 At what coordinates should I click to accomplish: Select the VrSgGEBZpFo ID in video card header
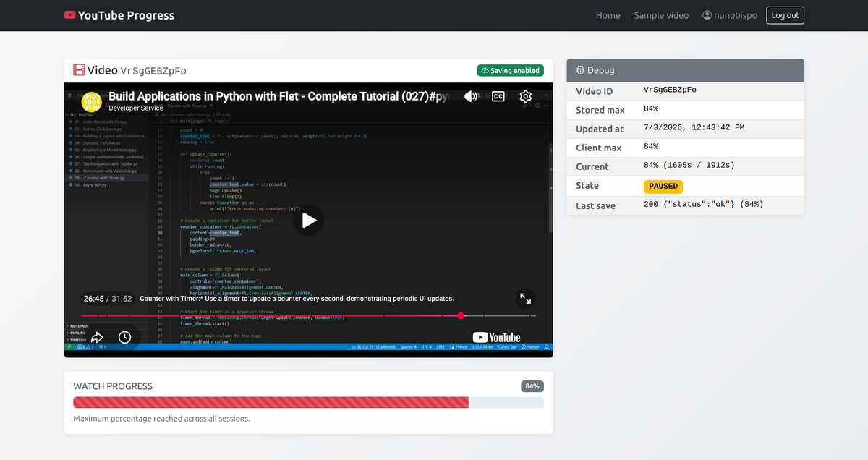pos(153,71)
